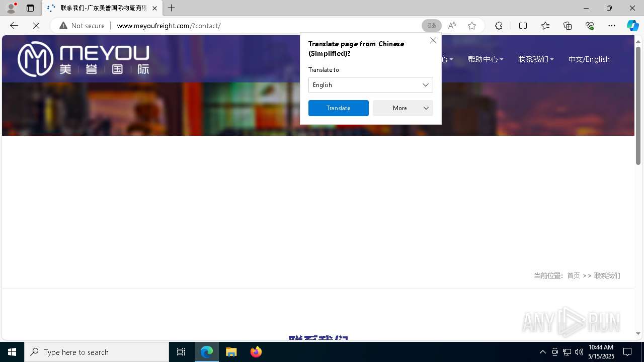Stop loading the page

(x=36, y=26)
